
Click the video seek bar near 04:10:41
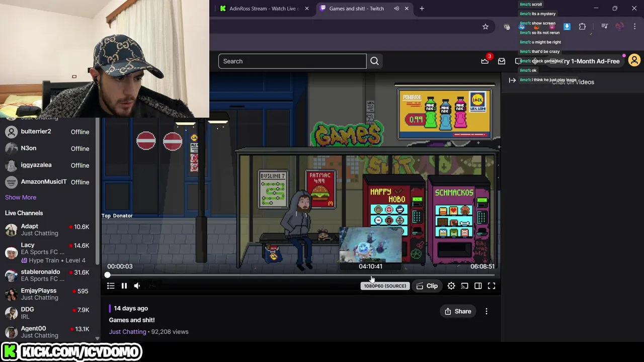pos(371,275)
